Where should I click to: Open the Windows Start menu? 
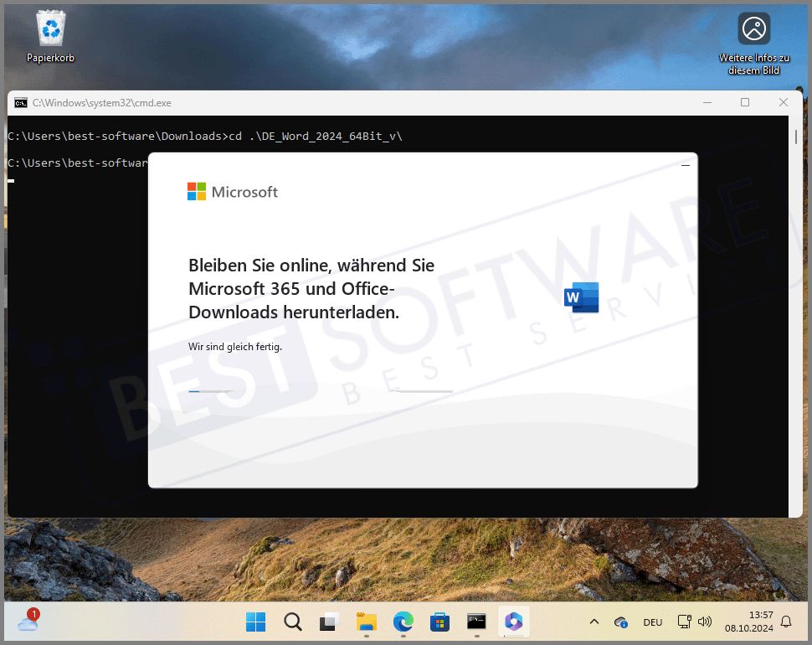[x=256, y=622]
